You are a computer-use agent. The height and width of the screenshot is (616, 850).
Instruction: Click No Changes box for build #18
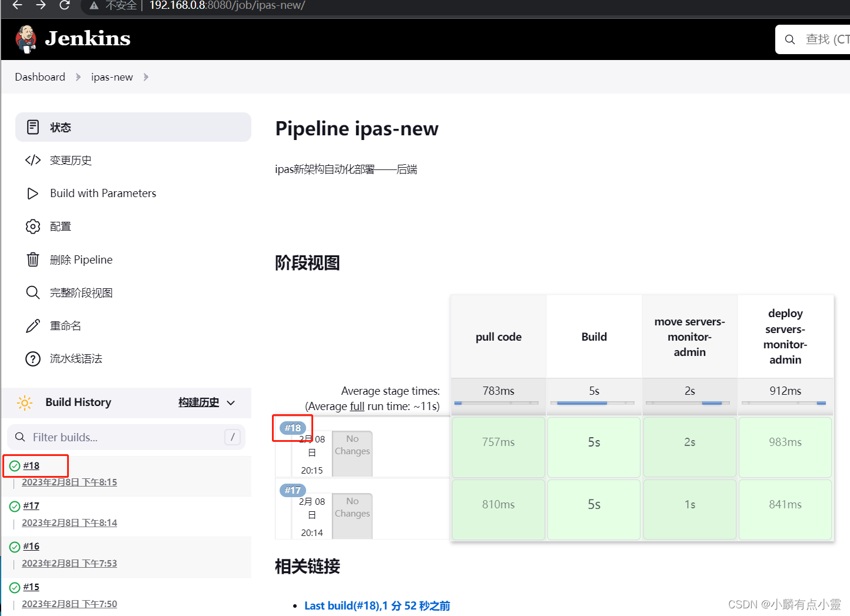pyautogui.click(x=352, y=454)
